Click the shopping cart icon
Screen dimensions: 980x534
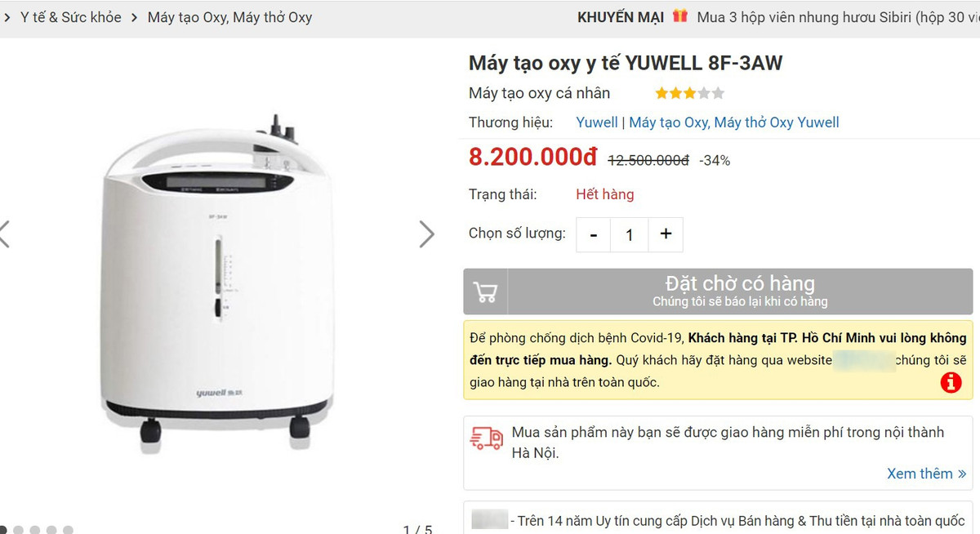[x=486, y=291]
